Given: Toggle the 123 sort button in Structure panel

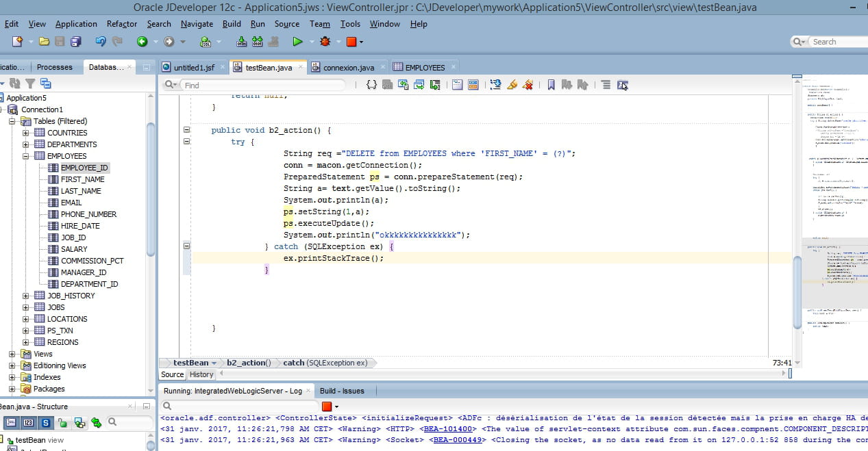Looking at the screenshot, I should 29,423.
